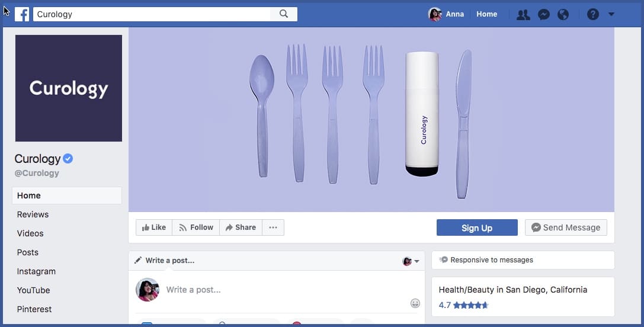The width and height of the screenshot is (644, 327).
Task: Click the search magnifier button
Action: click(x=284, y=14)
